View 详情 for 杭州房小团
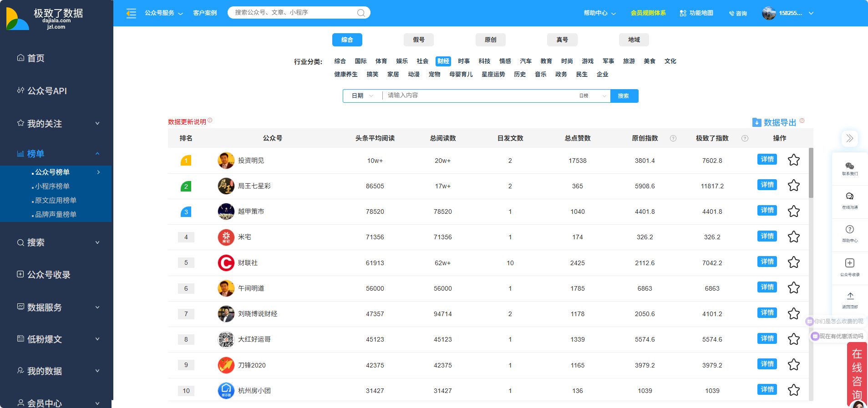 [x=767, y=389]
